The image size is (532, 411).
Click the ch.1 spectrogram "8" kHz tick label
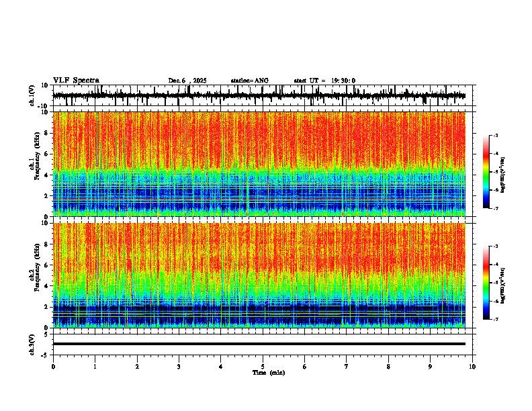click(47, 133)
